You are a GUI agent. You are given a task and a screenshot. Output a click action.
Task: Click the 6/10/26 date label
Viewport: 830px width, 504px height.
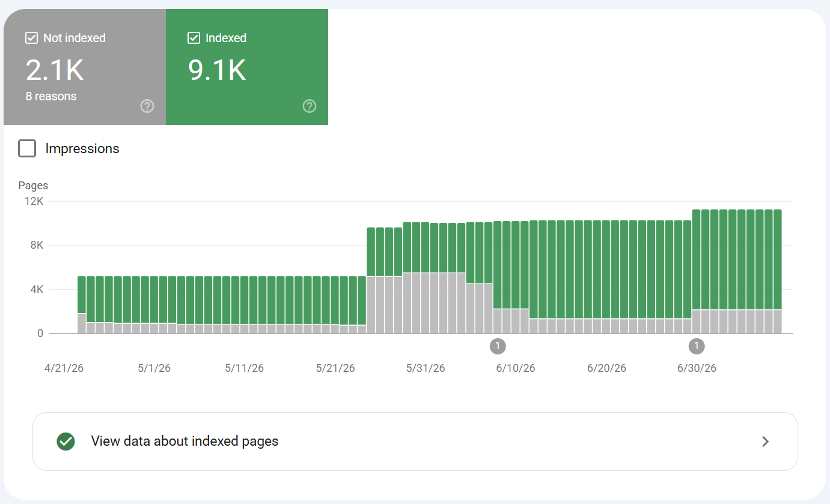click(516, 368)
